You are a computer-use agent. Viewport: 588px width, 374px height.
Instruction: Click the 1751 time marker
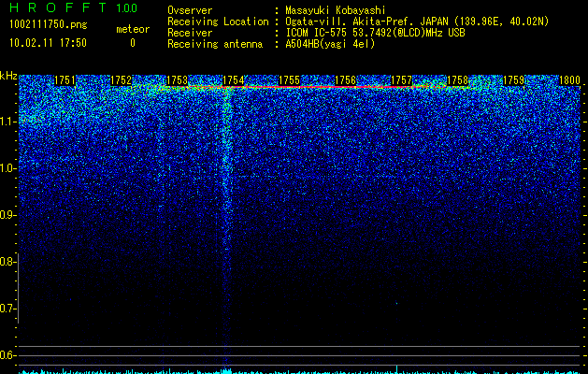coord(65,80)
